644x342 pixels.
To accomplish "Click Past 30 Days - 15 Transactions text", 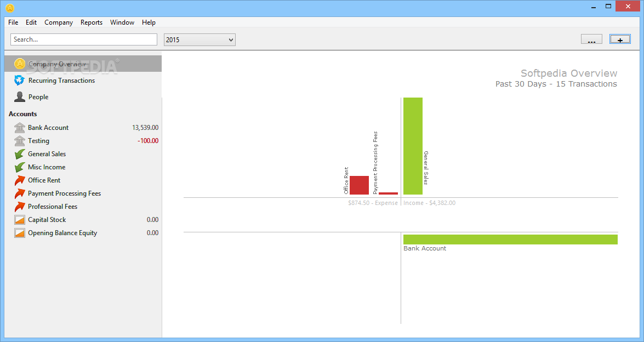I will [556, 84].
